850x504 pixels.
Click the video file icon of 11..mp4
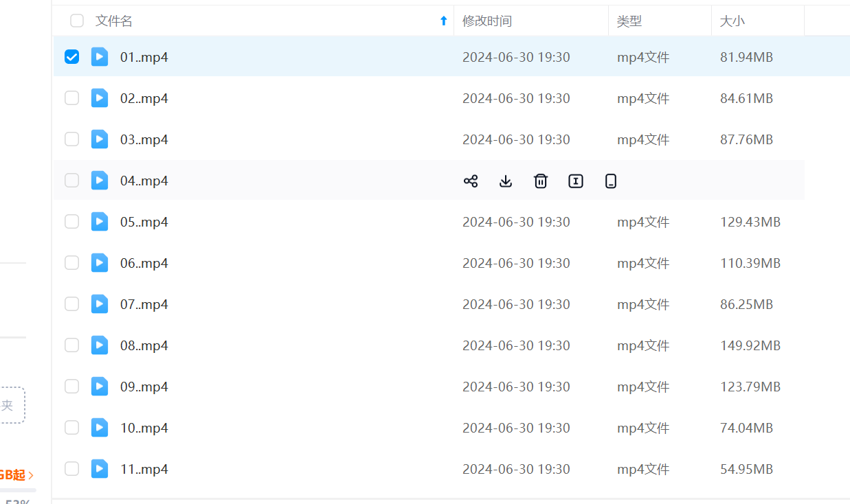[x=100, y=469]
